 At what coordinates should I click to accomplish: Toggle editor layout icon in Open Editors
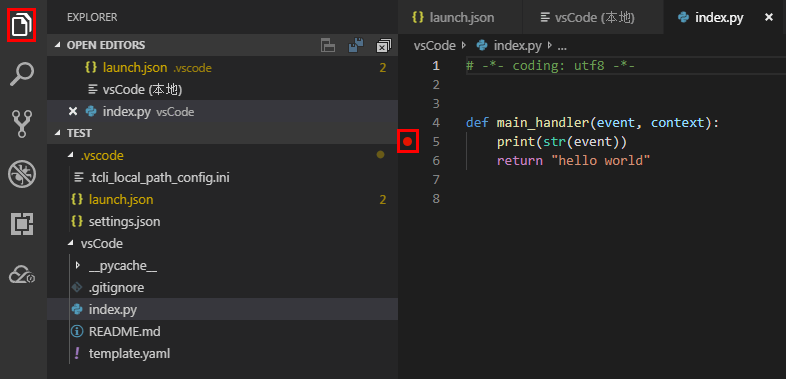click(328, 46)
